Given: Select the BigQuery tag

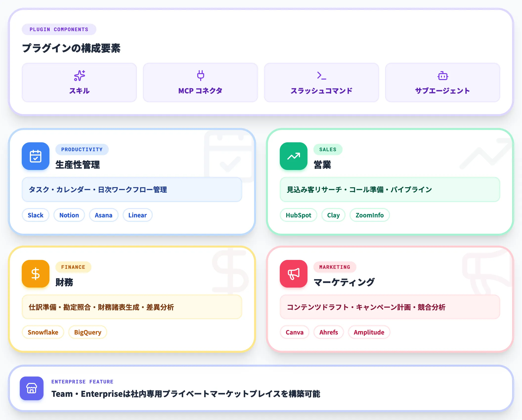Looking at the screenshot, I should click(88, 332).
